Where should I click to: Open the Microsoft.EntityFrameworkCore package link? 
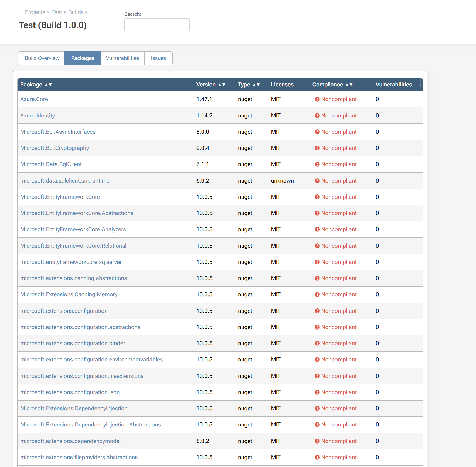click(x=60, y=197)
